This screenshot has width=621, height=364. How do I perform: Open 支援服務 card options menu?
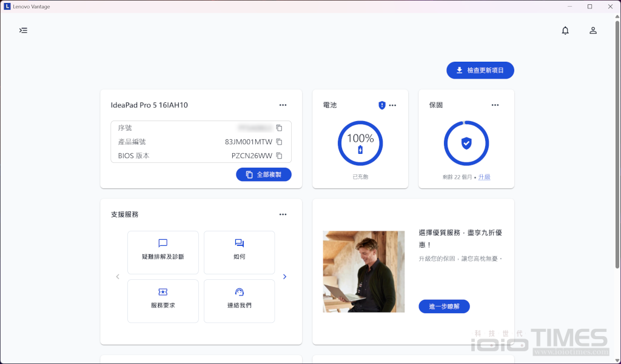pos(283,214)
